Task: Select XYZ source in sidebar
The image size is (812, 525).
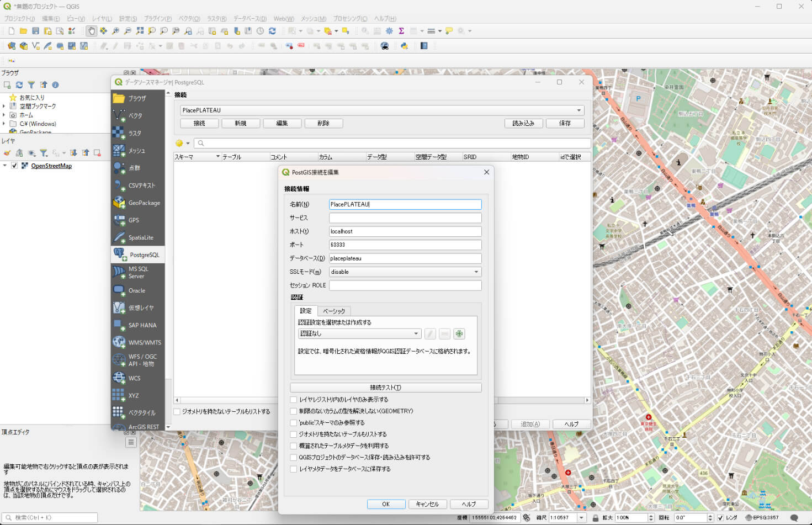Action: click(138, 395)
